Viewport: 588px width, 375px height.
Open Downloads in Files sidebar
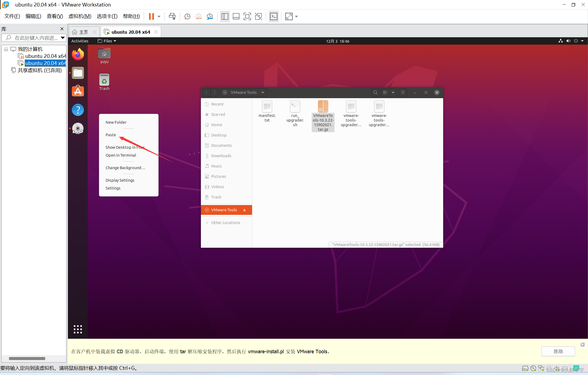[226, 156]
